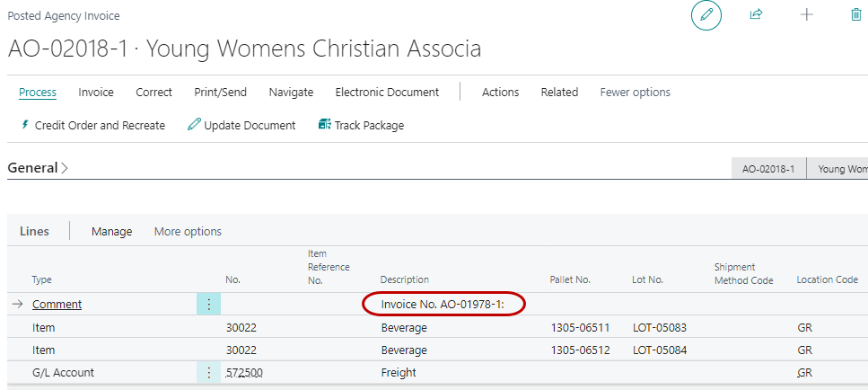The width and height of the screenshot is (868, 390).
Task: Open the Process tab
Action: (38, 93)
